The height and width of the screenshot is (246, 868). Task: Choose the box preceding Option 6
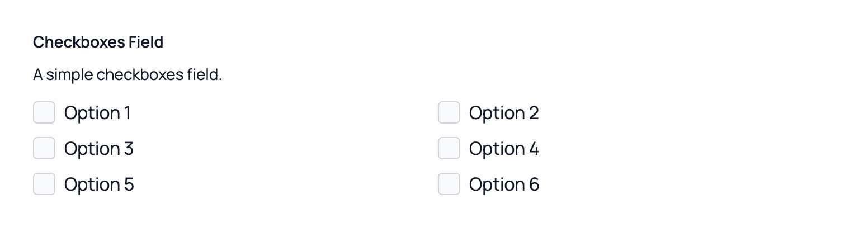(x=449, y=184)
